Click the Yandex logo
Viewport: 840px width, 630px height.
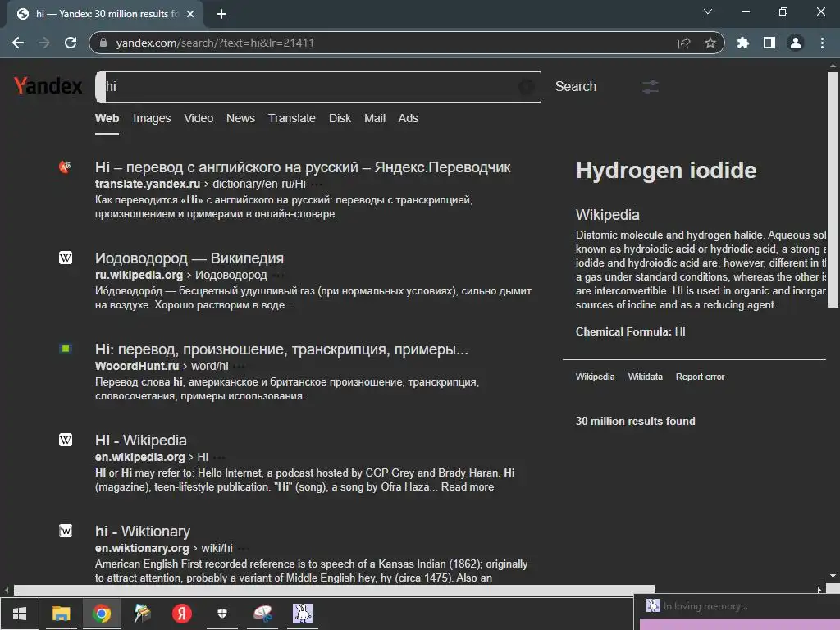pos(48,85)
